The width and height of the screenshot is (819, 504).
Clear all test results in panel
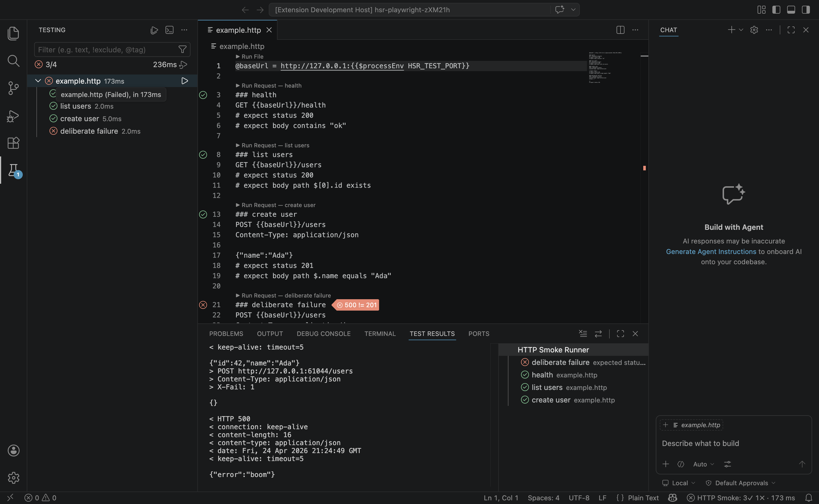point(583,334)
